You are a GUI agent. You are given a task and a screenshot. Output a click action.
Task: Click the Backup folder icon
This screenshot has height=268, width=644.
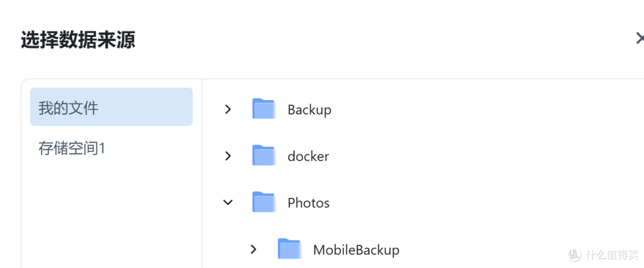(x=264, y=109)
